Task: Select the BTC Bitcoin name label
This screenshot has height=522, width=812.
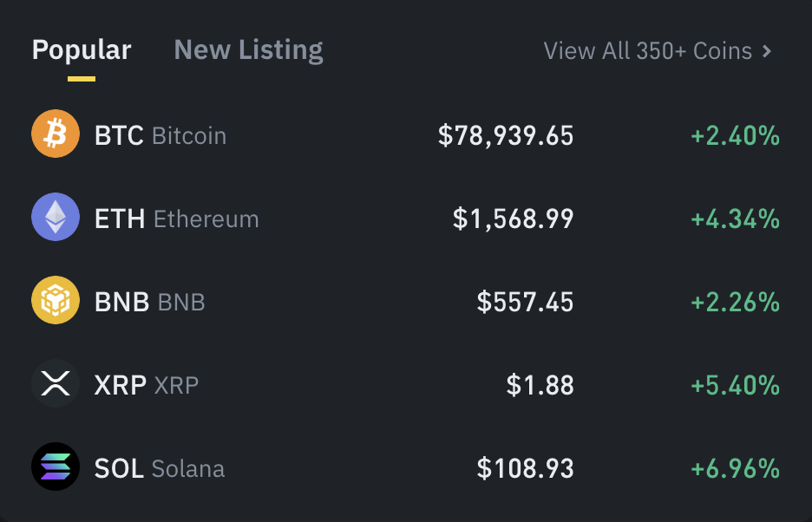Action: (160, 135)
